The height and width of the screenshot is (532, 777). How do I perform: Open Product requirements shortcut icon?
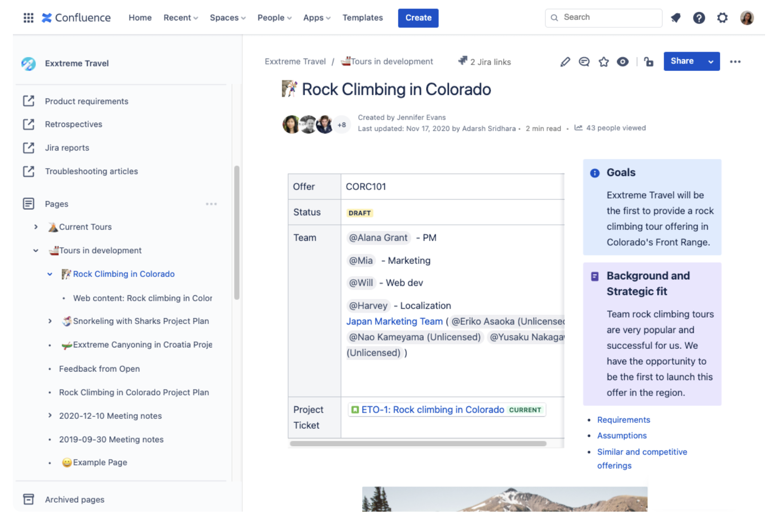coord(29,101)
